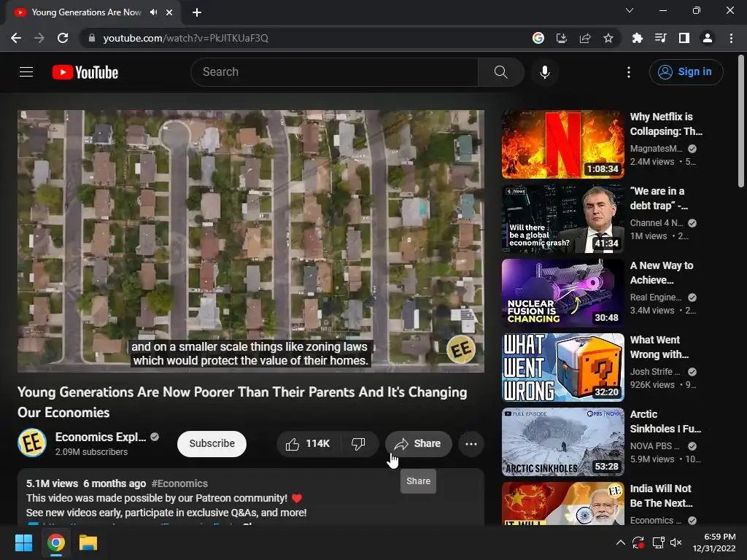Image resolution: width=747 pixels, height=560 pixels.
Task: Go back with the browser back arrow
Action: click(x=16, y=38)
